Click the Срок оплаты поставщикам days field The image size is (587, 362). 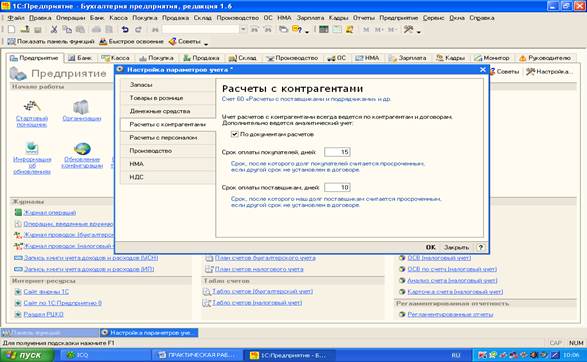[337, 187]
